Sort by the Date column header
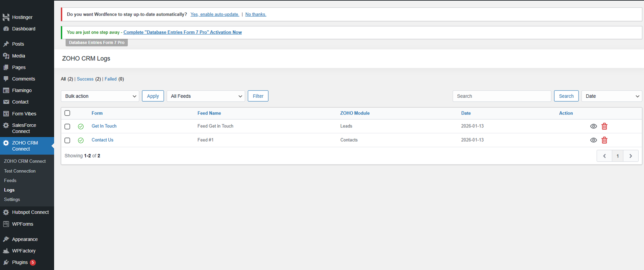The width and height of the screenshot is (644, 270). pyautogui.click(x=466, y=113)
